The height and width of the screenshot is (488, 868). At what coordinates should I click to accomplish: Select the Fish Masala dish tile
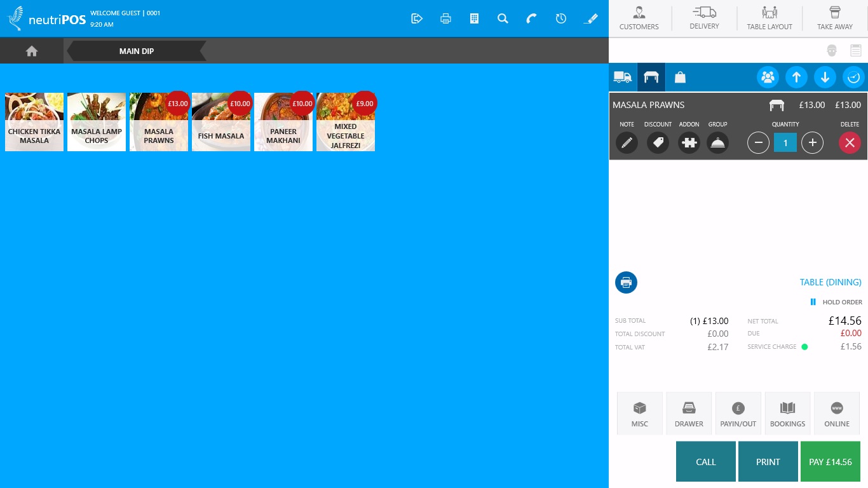[x=221, y=122]
